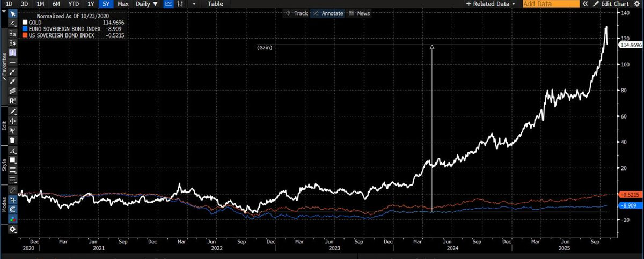This screenshot has height=259, width=644.
Task: Switch to candlestick chart type icon
Action: (181, 4)
